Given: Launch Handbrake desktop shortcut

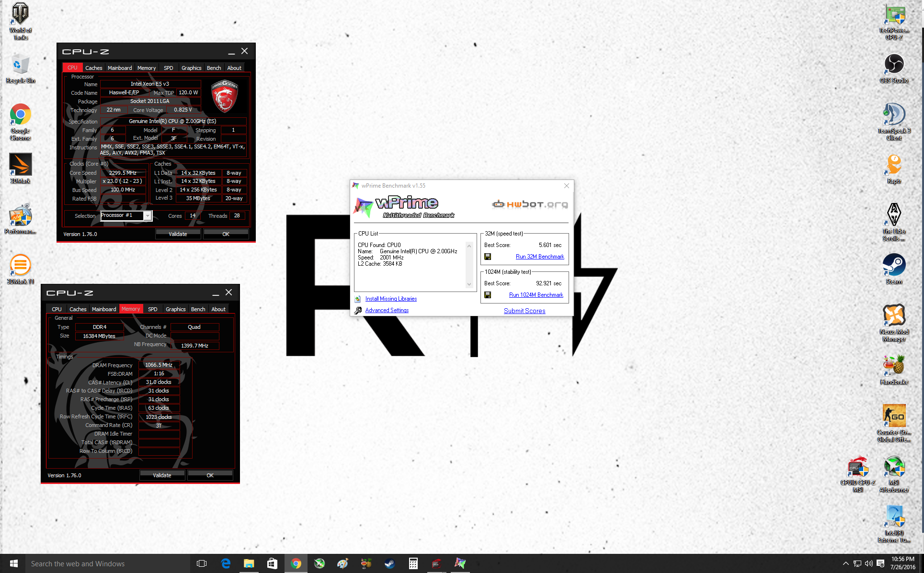Looking at the screenshot, I should pyautogui.click(x=894, y=370).
